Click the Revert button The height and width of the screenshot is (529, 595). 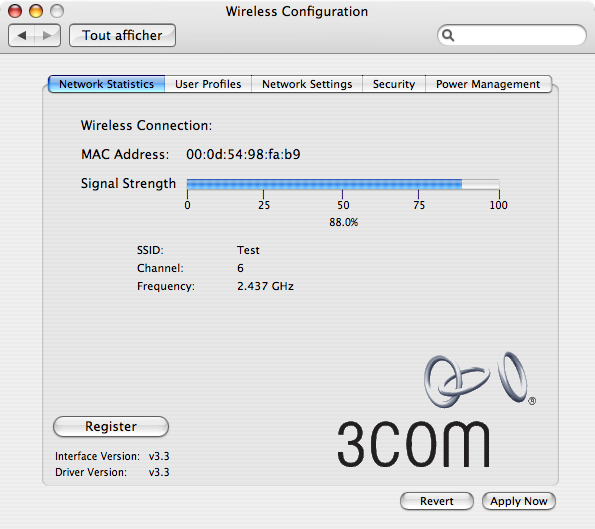[x=437, y=501]
